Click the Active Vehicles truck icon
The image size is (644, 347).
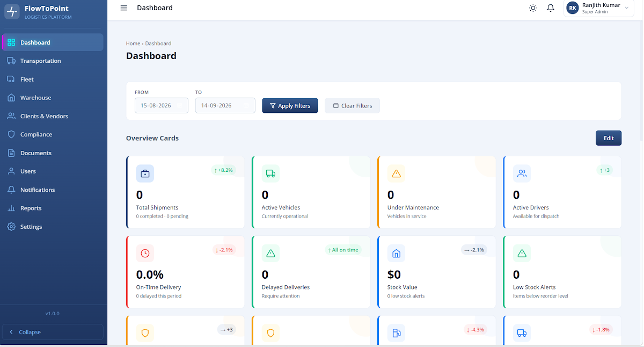pyautogui.click(x=270, y=173)
